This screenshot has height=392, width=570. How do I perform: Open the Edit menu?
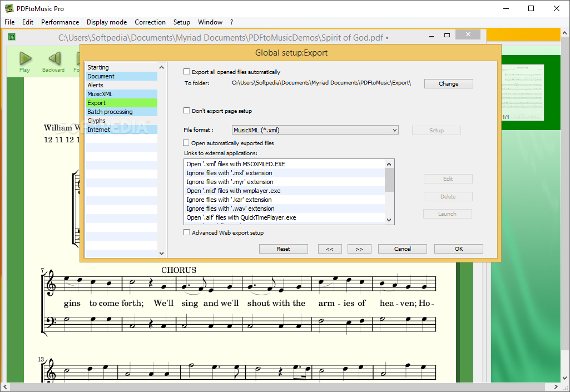coord(28,22)
